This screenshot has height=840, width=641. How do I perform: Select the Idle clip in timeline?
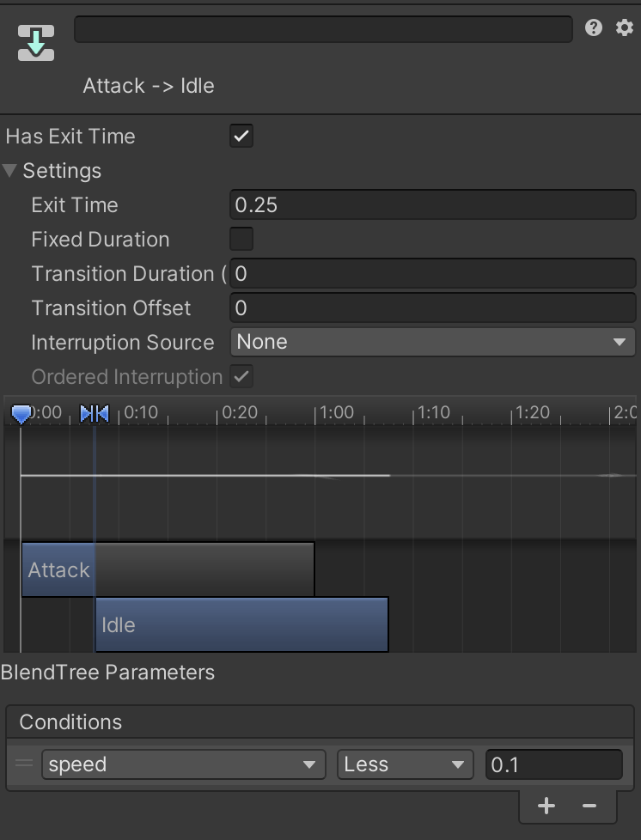click(241, 624)
